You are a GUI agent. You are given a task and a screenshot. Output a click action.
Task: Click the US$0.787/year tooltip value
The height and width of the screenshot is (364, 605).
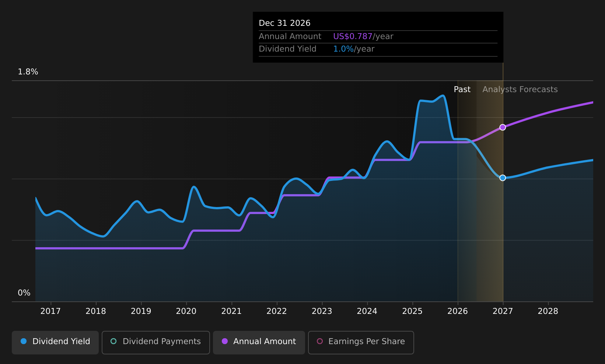[363, 36]
